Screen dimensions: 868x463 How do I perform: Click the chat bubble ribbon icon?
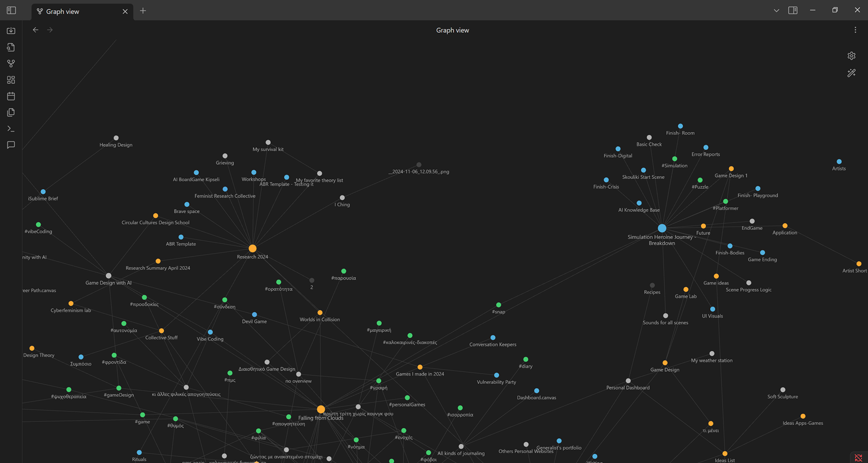pyautogui.click(x=11, y=145)
